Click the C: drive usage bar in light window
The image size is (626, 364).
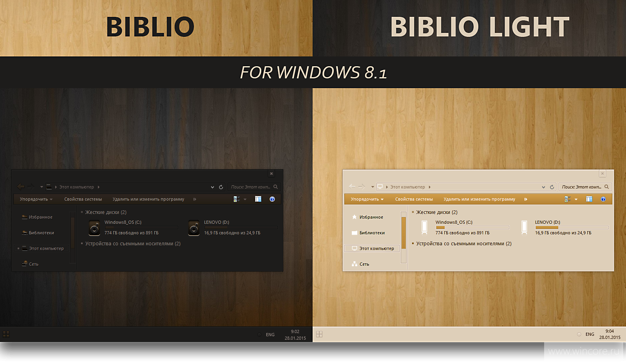472,227
